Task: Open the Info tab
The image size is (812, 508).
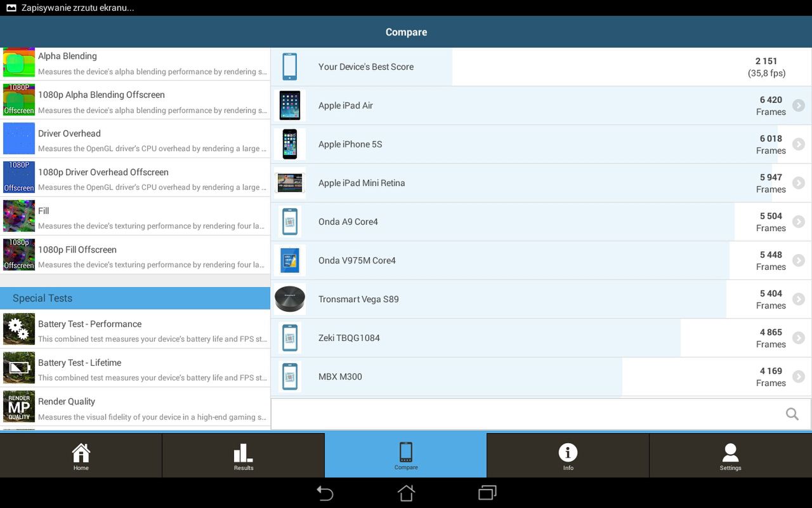Action: pos(568,455)
